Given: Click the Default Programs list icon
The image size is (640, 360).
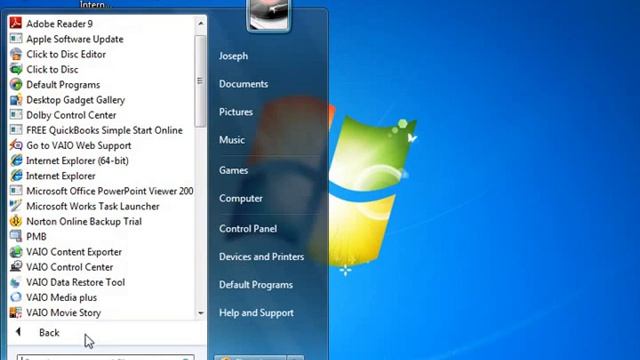Looking at the screenshot, I should tap(16, 84).
